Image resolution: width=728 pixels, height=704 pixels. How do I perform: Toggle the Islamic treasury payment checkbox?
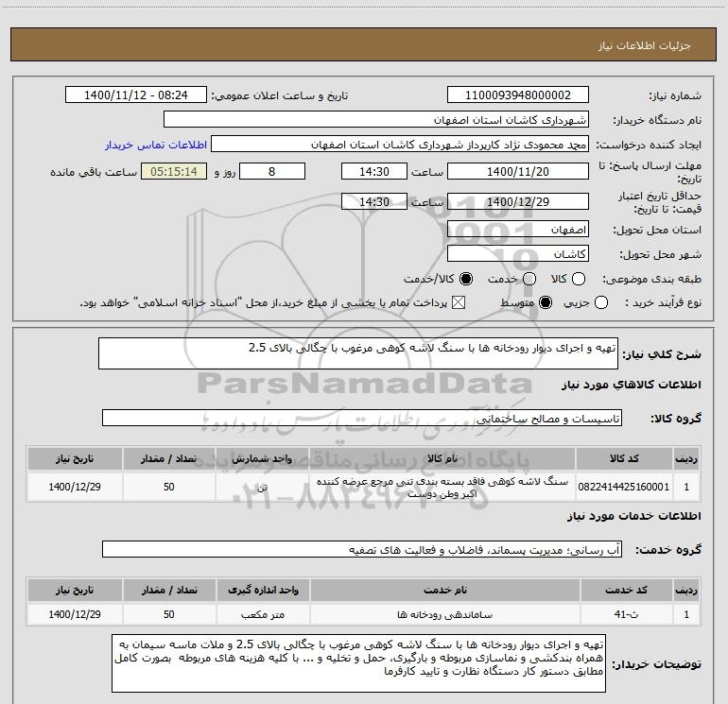click(459, 303)
